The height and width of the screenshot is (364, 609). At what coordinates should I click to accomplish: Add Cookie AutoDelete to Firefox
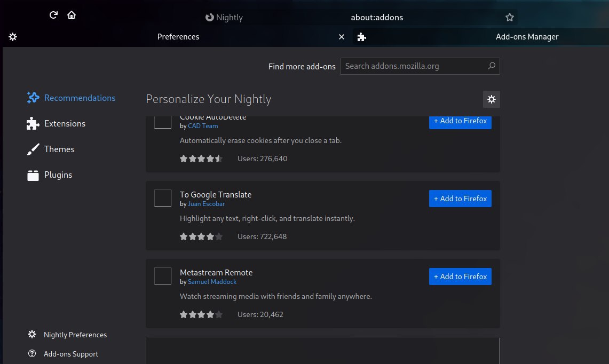[460, 122]
